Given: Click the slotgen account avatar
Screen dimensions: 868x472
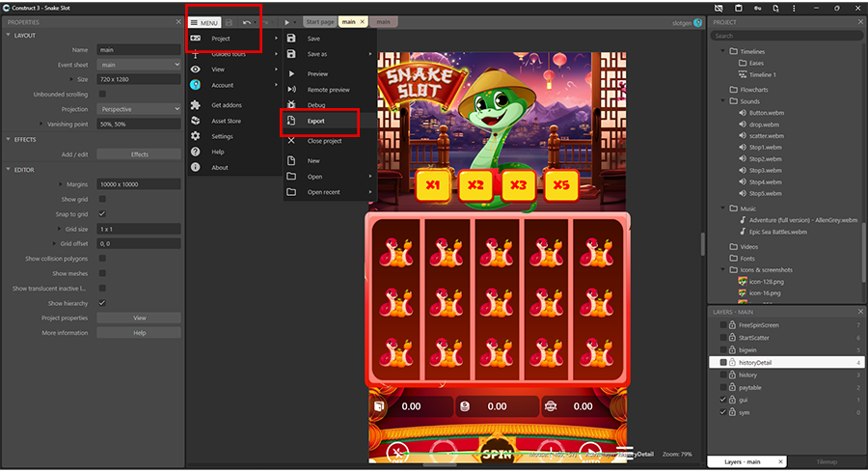Looking at the screenshot, I should click(x=697, y=23).
